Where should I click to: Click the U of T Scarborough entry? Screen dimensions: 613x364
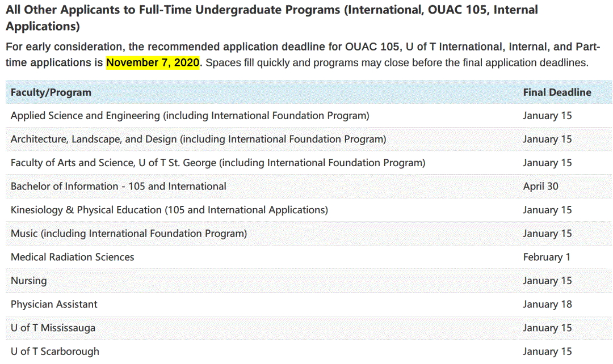54,352
